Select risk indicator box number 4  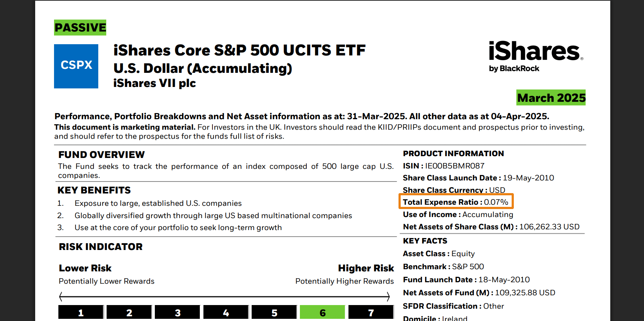click(226, 312)
